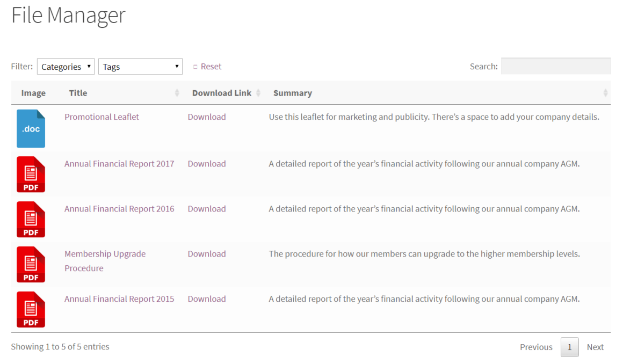Click the PDF icon for Annual Financial Report 2015
The height and width of the screenshot is (364, 623).
tap(31, 309)
